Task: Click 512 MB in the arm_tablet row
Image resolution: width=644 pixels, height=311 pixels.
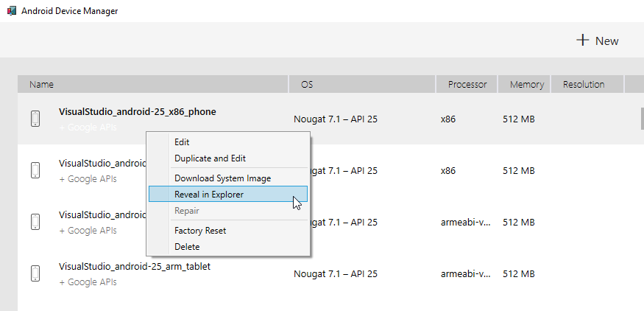Action: pos(519,274)
